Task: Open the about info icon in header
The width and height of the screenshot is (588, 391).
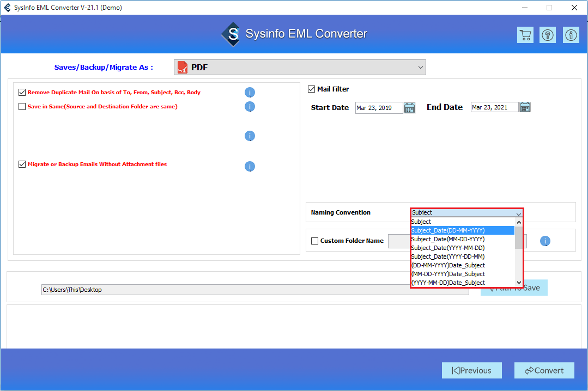Action: 571,35
